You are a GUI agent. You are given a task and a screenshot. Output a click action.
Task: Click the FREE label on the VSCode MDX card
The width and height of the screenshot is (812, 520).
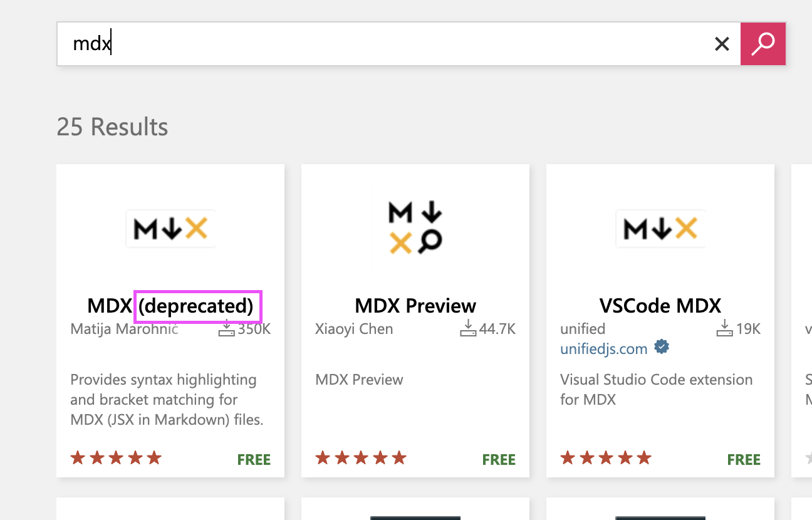pos(744,459)
